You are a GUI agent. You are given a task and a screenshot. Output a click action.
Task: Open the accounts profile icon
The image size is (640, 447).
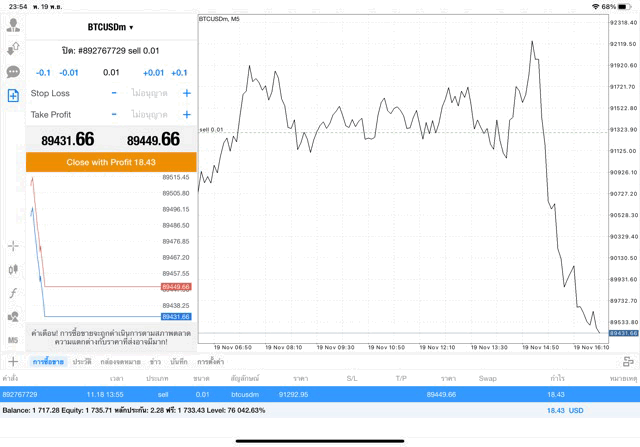[13, 25]
